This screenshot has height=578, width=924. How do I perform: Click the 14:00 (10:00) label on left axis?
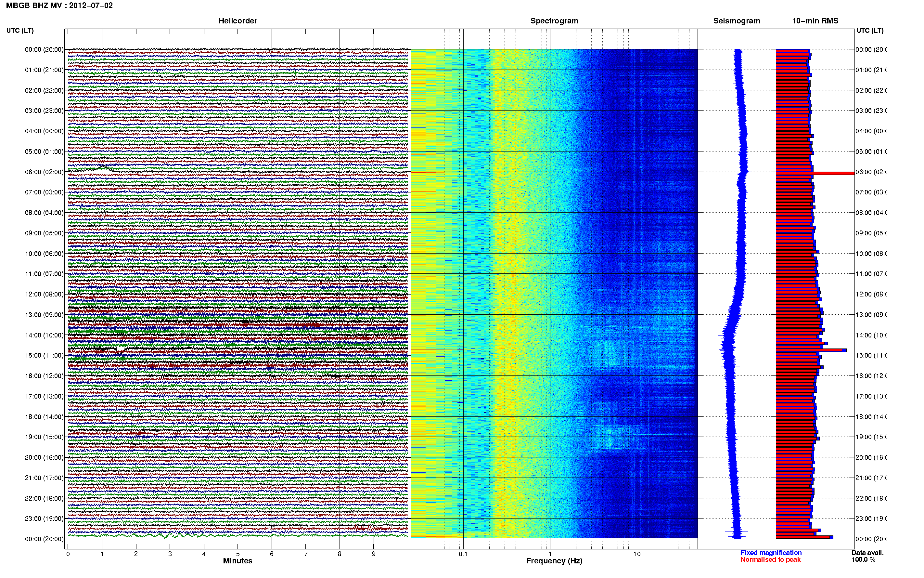coord(44,335)
